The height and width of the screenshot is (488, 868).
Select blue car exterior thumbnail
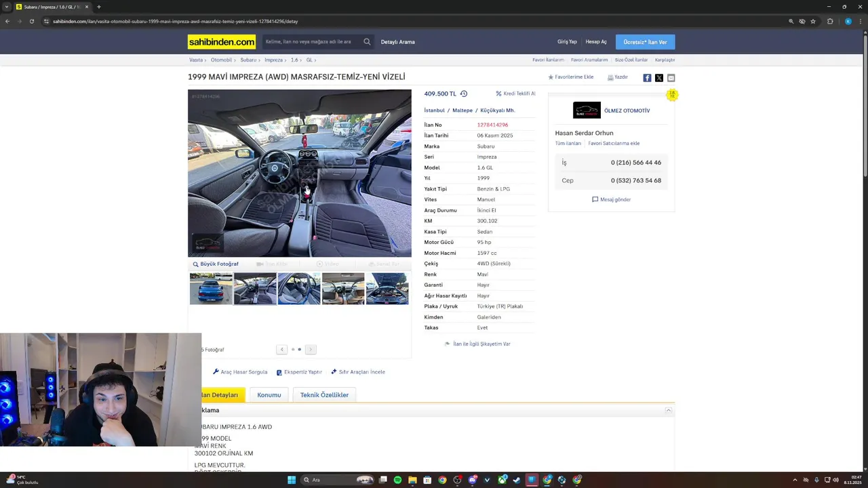tap(211, 289)
